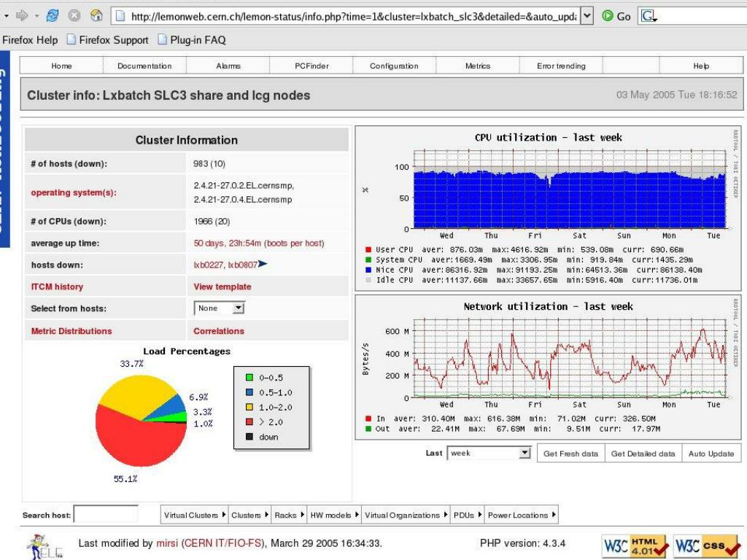This screenshot has height=560, width=747.
Task: Click the Get Fresh data button
Action: (570, 454)
